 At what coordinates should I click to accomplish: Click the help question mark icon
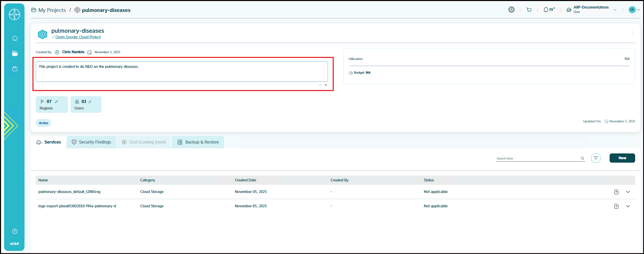coord(15,231)
